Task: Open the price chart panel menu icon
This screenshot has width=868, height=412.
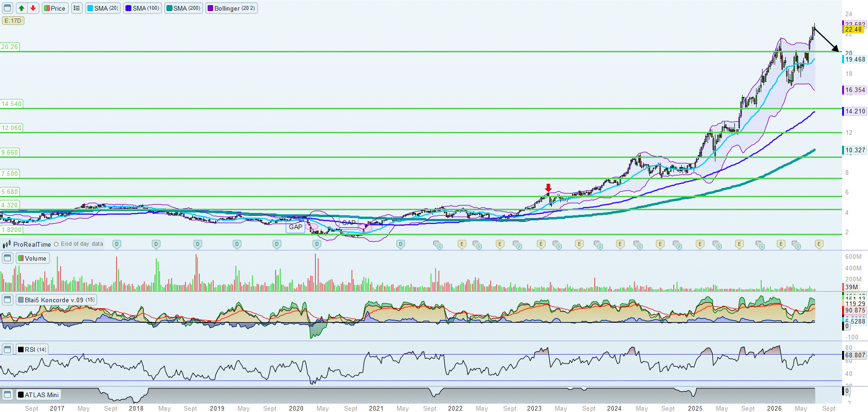Action: tap(7, 8)
